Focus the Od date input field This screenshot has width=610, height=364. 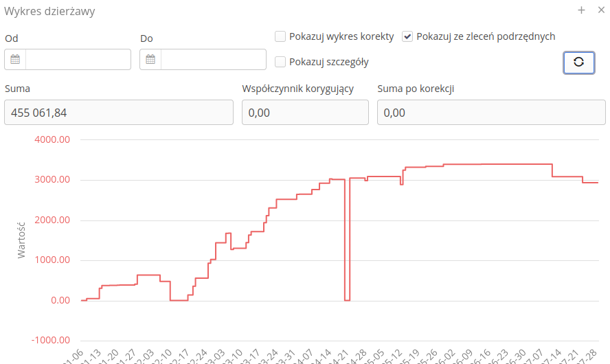point(78,60)
